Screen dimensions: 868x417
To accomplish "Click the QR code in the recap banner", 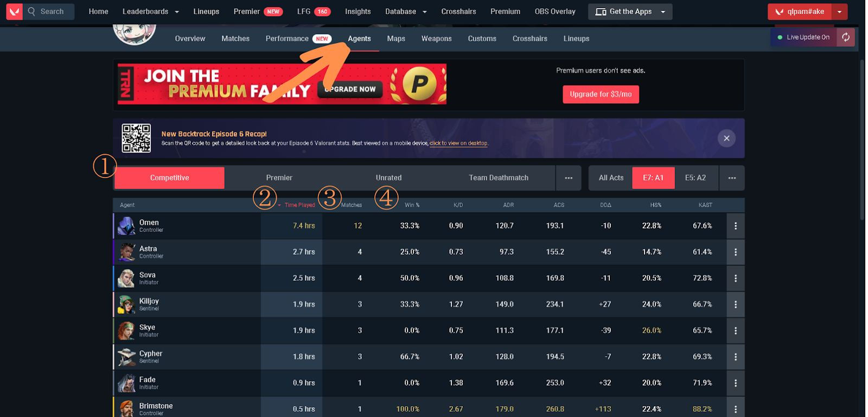I will pos(136,138).
